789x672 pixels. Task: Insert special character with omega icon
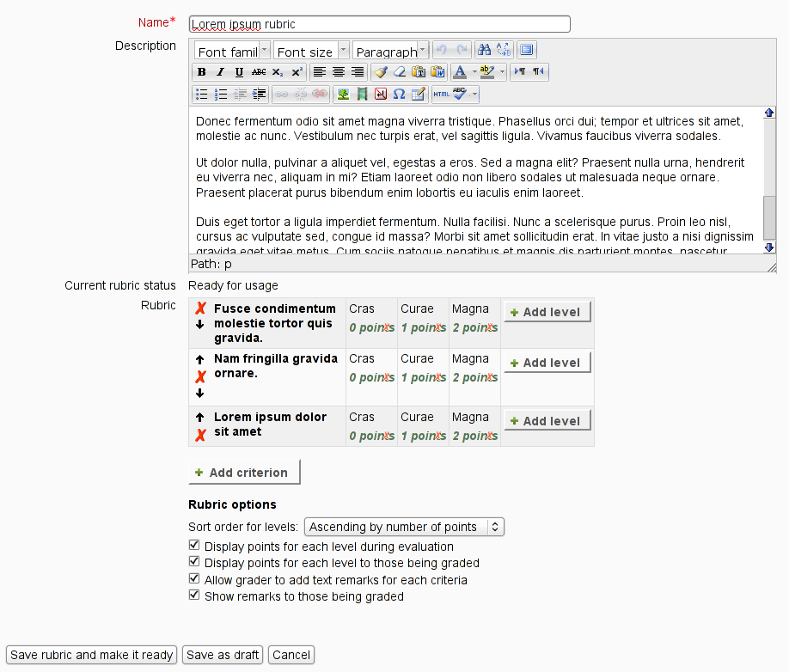(x=400, y=94)
